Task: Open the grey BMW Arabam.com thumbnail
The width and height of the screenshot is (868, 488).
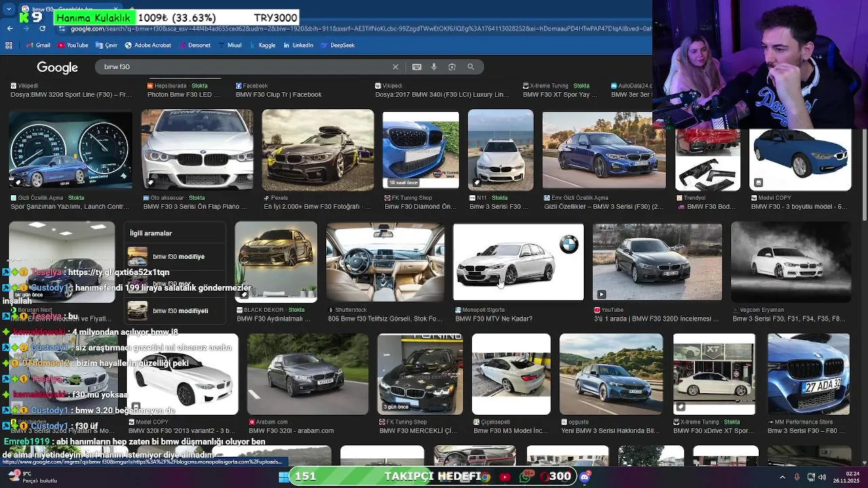Action: point(308,373)
